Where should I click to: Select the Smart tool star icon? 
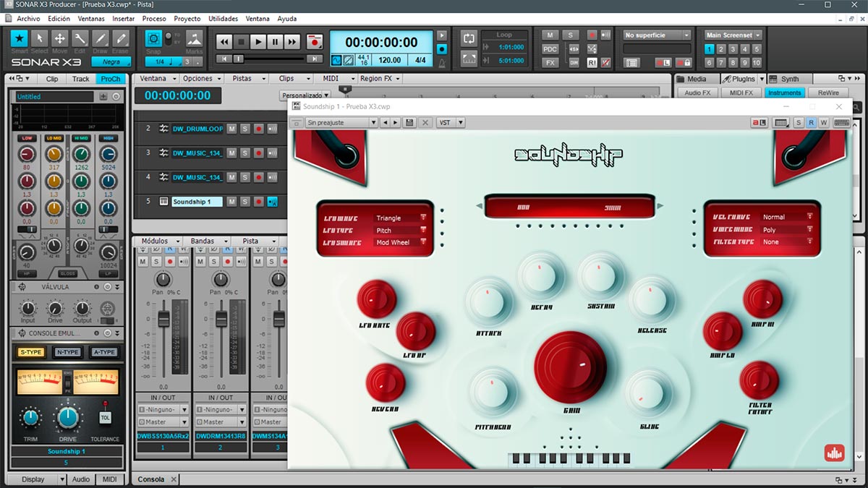[x=20, y=38]
